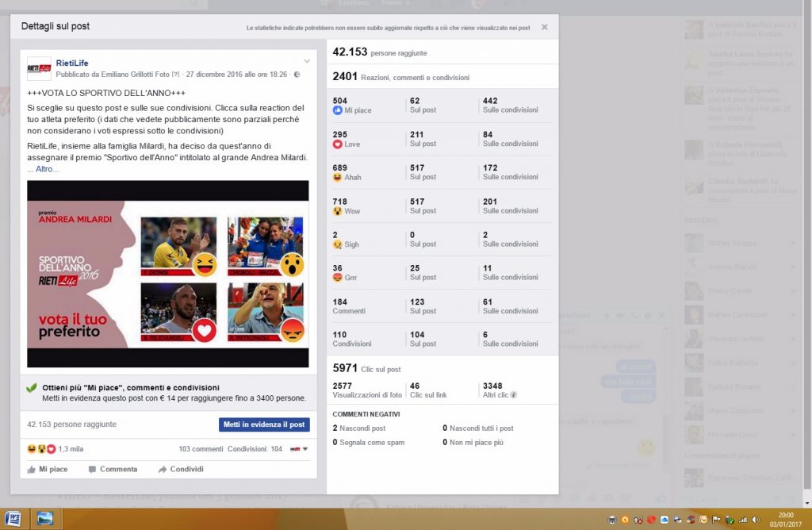Click the globe public-audience icon on the post
This screenshot has width=812, height=530.
tap(297, 75)
